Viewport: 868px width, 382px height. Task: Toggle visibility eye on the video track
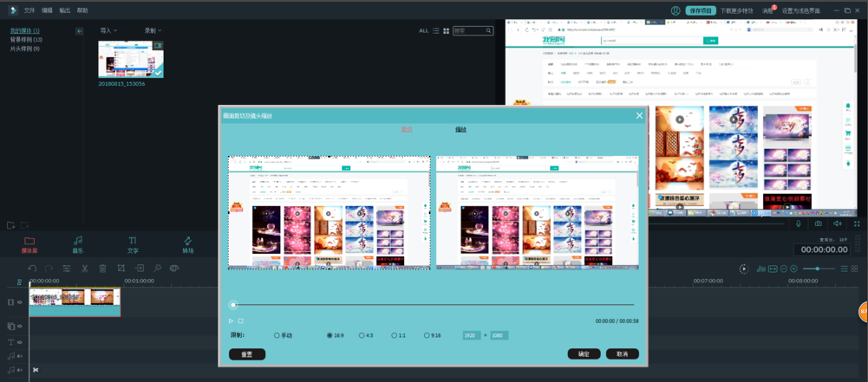[x=19, y=302]
